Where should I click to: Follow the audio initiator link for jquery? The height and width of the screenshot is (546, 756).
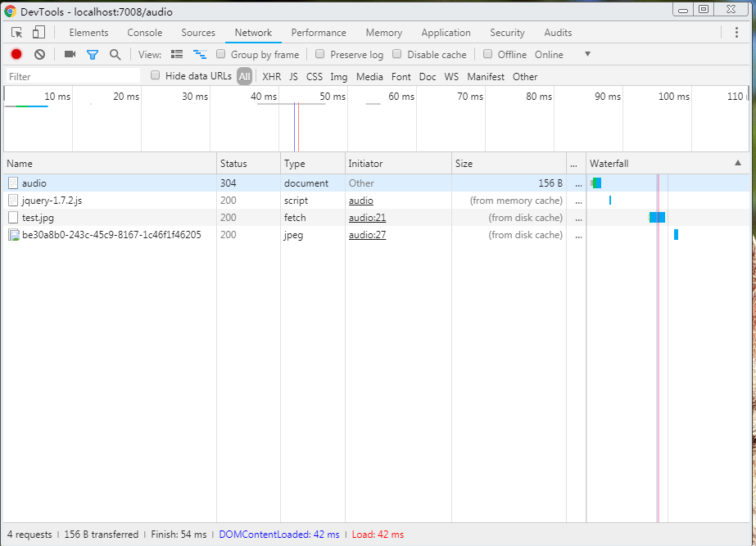coord(360,201)
